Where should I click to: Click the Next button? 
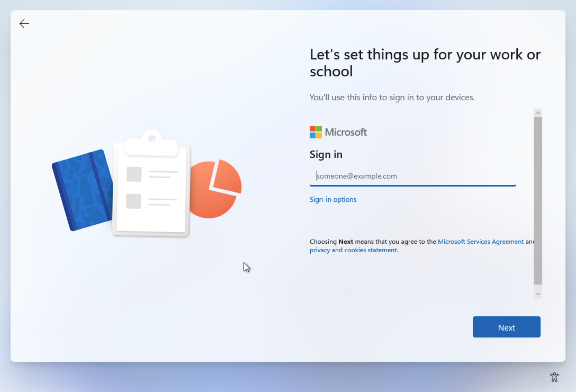[506, 327]
